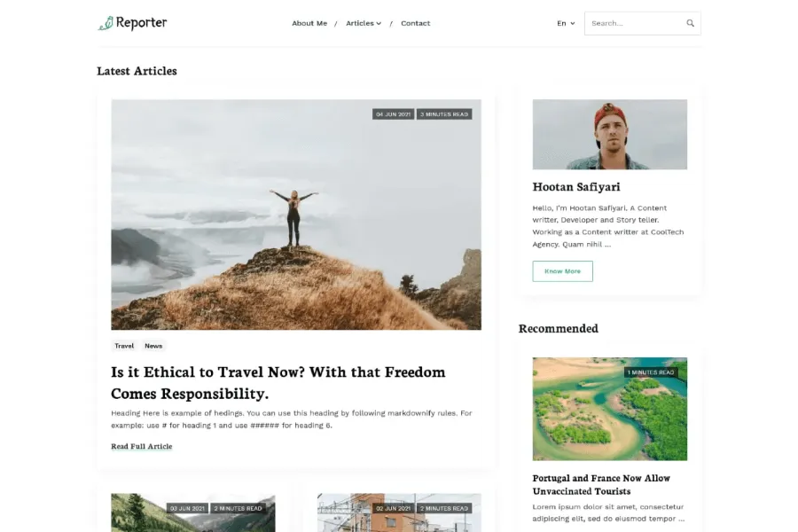
Task: Open the Read Full Article link
Action: tap(142, 447)
